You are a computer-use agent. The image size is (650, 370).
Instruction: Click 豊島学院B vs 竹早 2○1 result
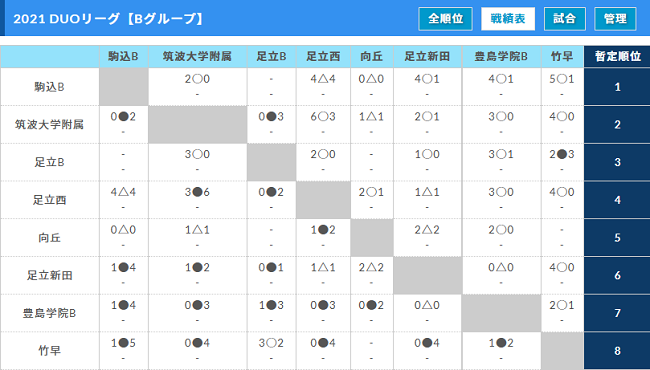(x=562, y=305)
